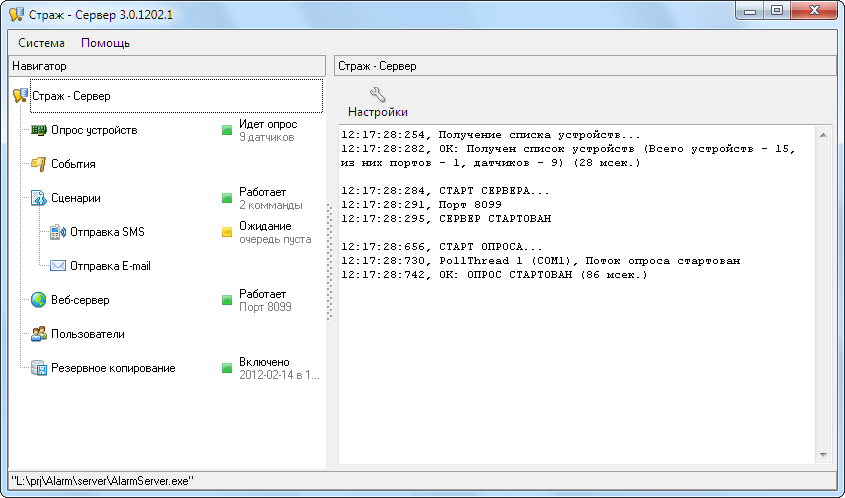Click the ОПРОС СТАРТОВАН log line
845x498 pixels.
click(x=494, y=275)
